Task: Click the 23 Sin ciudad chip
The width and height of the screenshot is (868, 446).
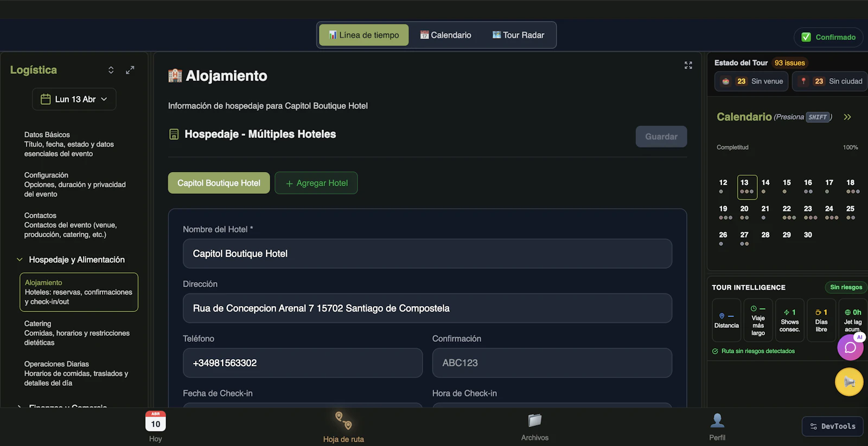Action: point(830,81)
